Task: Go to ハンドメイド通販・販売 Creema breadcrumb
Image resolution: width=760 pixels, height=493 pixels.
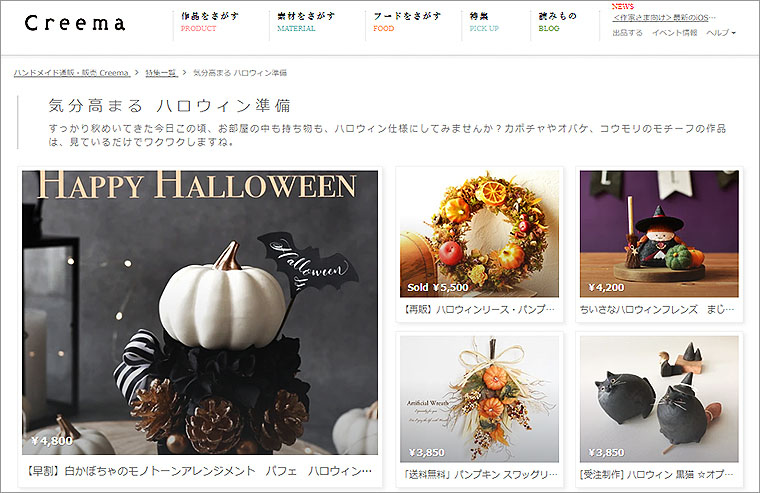Action: [72, 73]
